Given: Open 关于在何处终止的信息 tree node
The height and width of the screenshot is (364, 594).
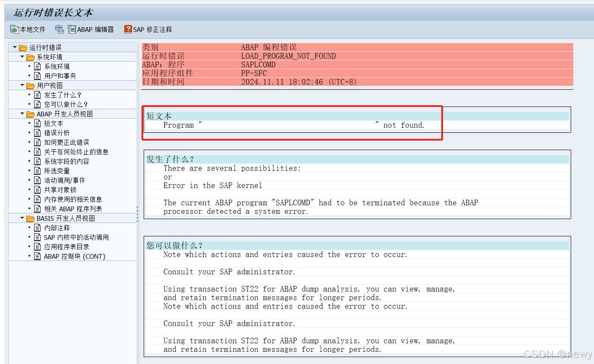Looking at the screenshot, I should click(x=76, y=152).
